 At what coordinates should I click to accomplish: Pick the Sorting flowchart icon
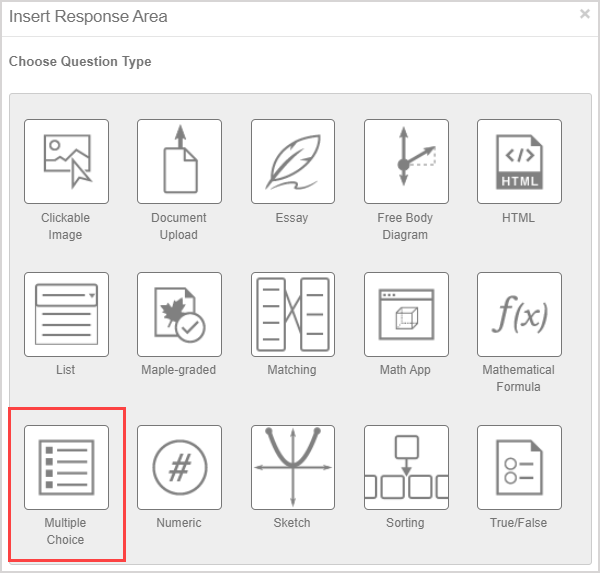click(406, 467)
